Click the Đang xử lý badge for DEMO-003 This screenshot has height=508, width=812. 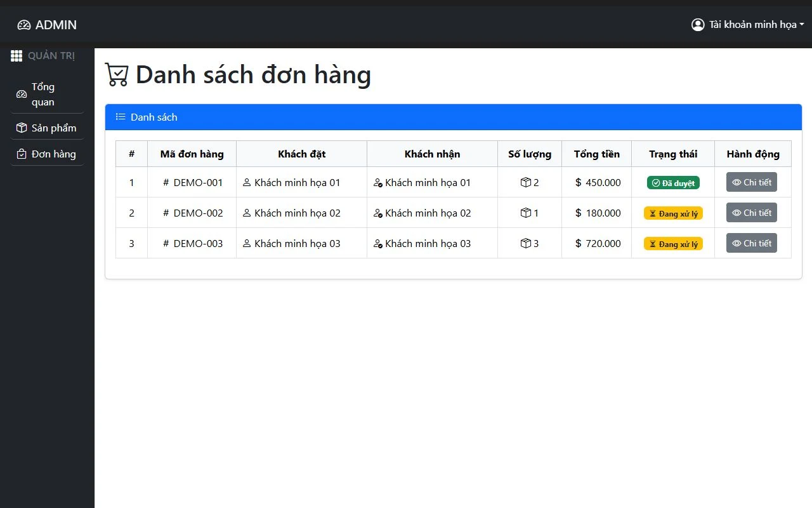tap(673, 244)
